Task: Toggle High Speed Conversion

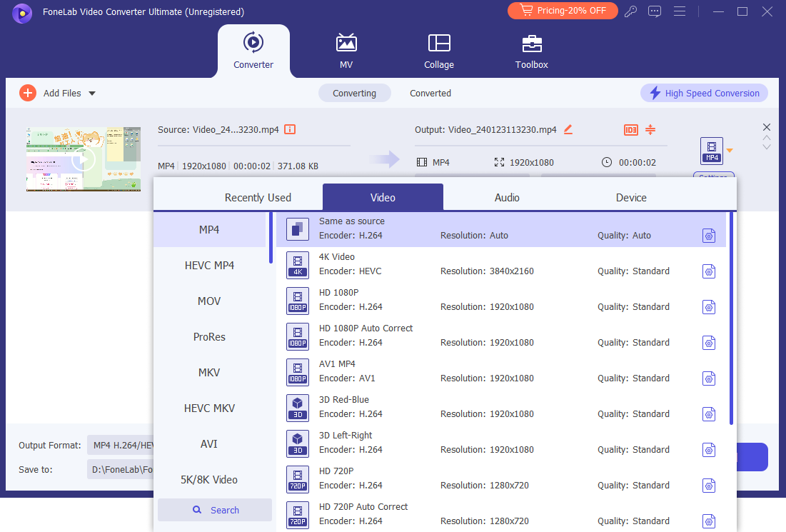Action: tap(704, 93)
